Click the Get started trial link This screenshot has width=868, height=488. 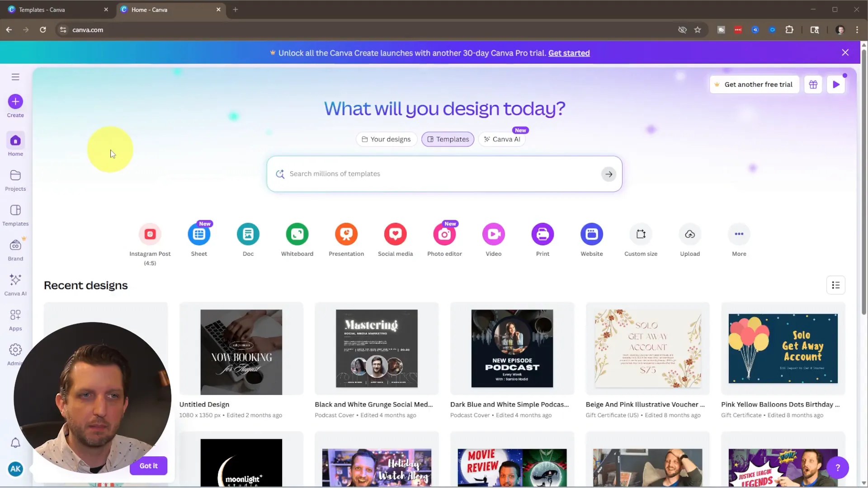(569, 53)
